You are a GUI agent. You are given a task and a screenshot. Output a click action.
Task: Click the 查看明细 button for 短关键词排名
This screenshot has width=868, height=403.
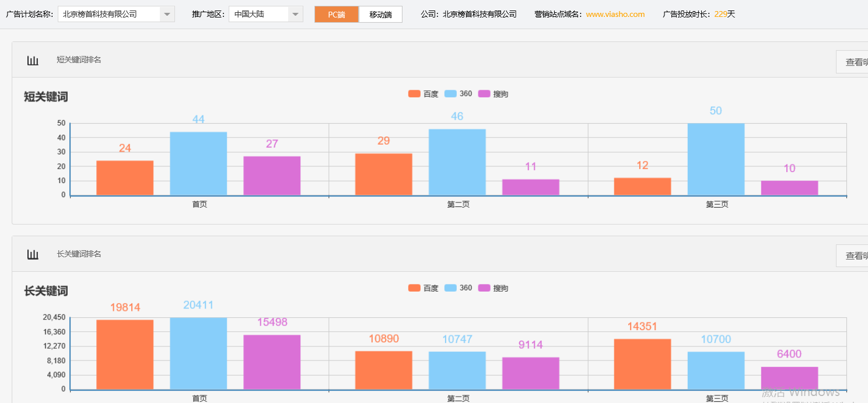pyautogui.click(x=853, y=61)
